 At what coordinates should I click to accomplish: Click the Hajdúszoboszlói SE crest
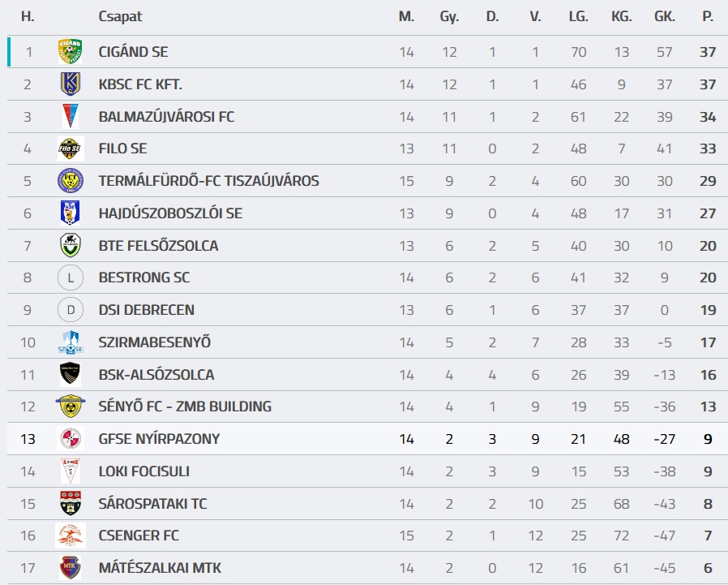point(71,213)
